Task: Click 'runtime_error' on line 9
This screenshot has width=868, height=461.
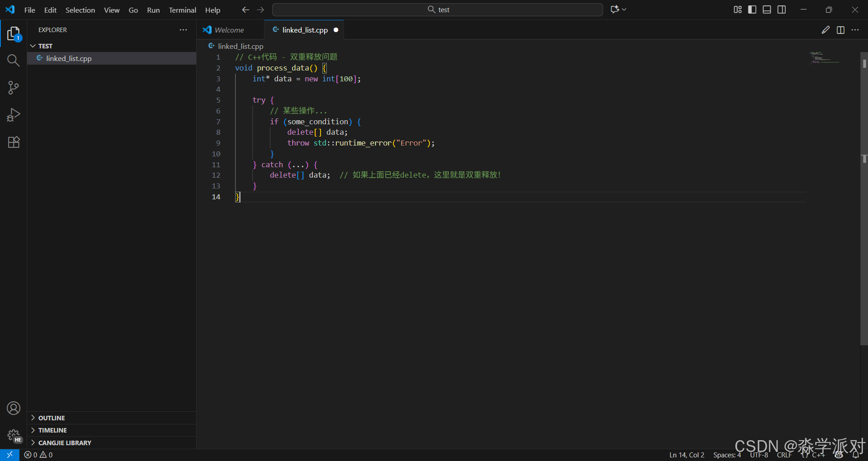Action: 363,143
